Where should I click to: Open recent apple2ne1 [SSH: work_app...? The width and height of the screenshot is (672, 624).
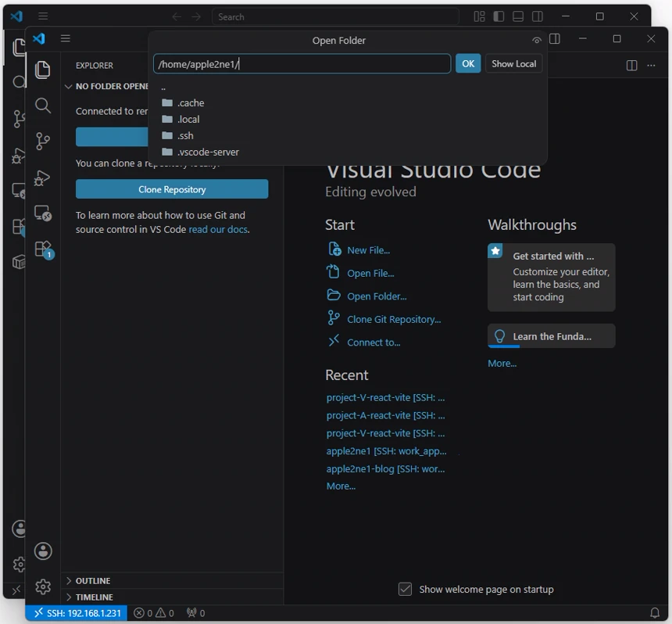(x=386, y=451)
